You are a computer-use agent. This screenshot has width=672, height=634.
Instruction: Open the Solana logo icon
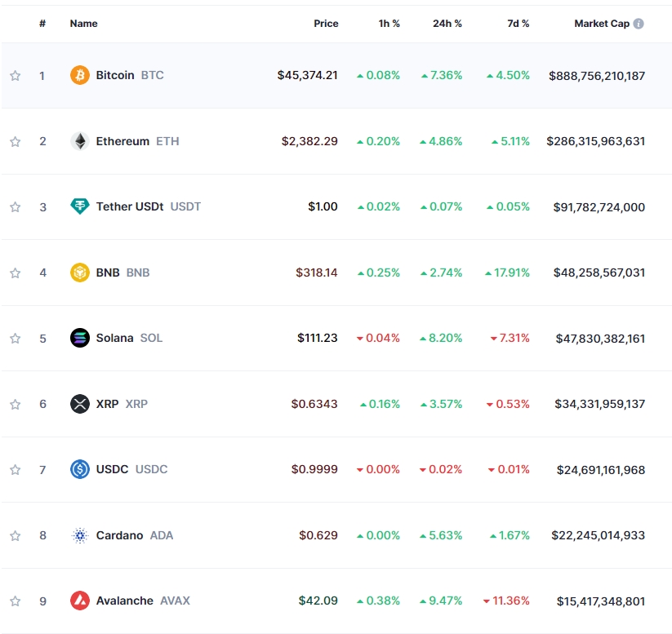coord(81,338)
